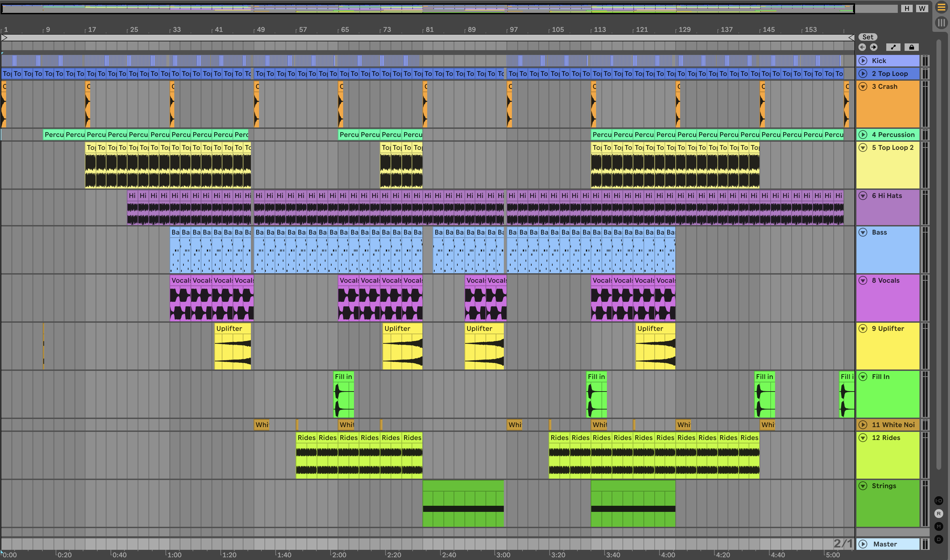Toggle Mixer section M button
The width and height of the screenshot is (950, 560).
(939, 526)
